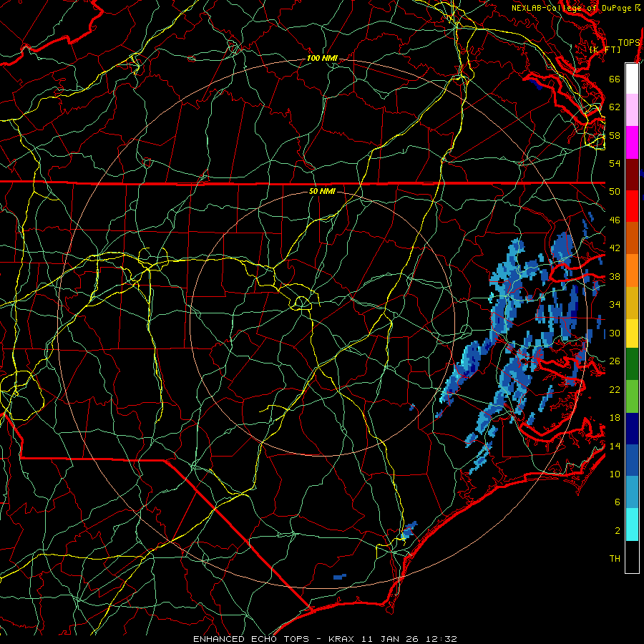The width and height of the screenshot is (644, 644).
Task: Click the "KRAX" station identifier
Action: click(x=342, y=639)
